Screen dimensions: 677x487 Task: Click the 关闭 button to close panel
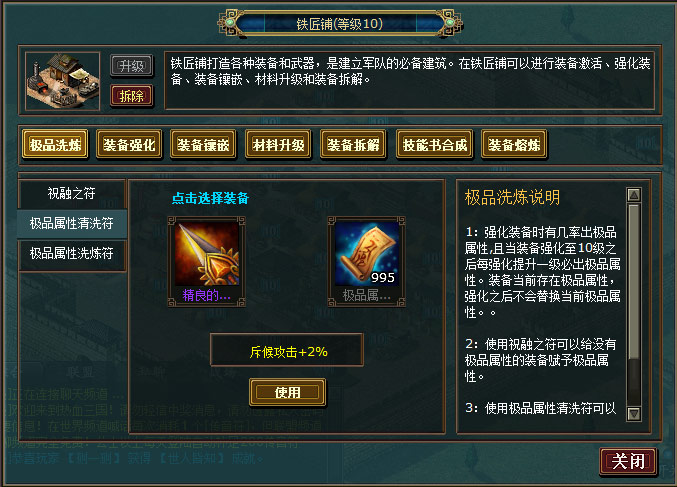(629, 461)
